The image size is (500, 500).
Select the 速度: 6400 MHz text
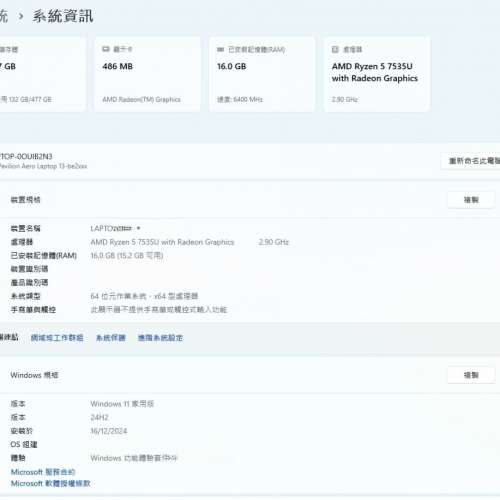(x=240, y=99)
